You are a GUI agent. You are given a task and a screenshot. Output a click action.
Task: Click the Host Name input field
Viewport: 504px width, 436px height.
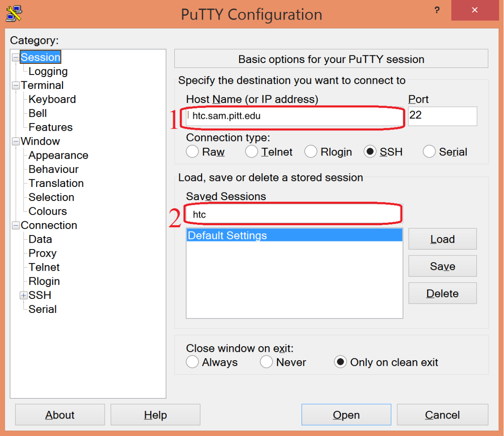coord(293,116)
